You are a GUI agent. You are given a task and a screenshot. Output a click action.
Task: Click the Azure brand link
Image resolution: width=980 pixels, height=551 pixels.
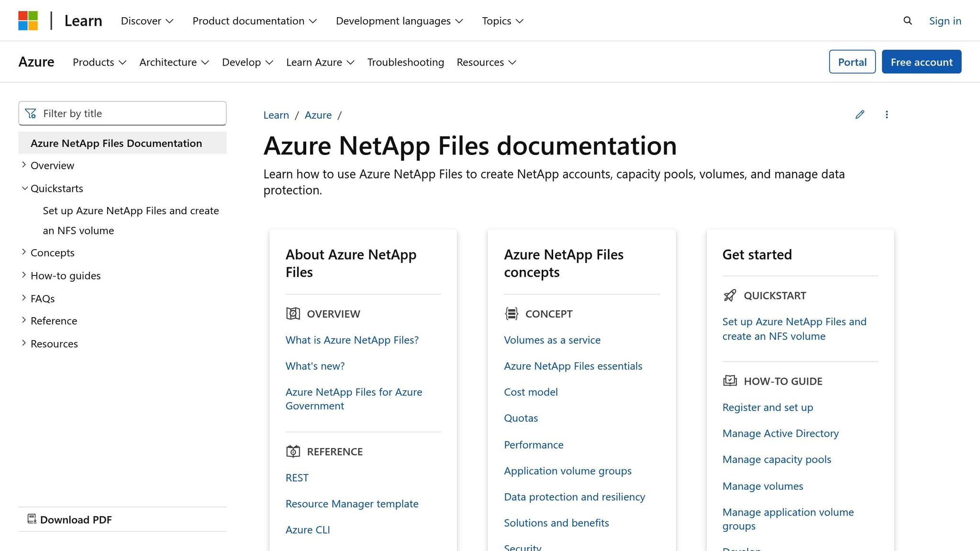pos(36,62)
